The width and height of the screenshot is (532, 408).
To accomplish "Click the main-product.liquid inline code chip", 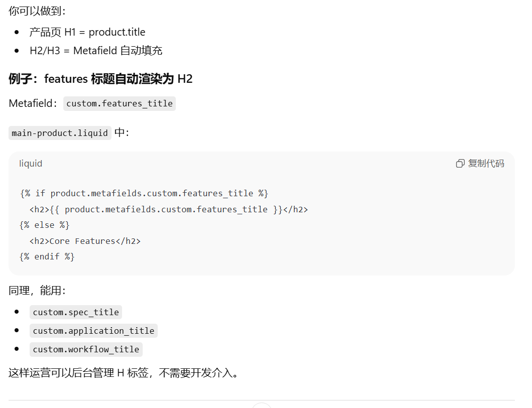I will [x=60, y=133].
